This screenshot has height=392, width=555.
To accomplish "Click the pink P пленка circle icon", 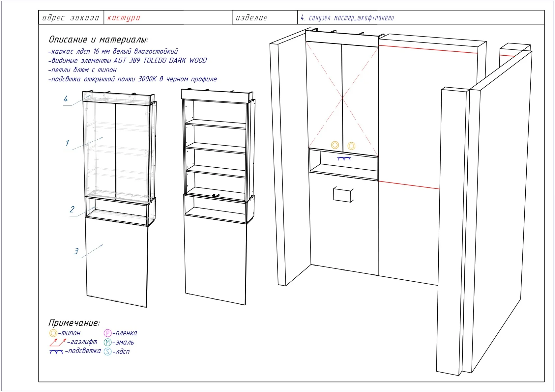I will coord(108,333).
